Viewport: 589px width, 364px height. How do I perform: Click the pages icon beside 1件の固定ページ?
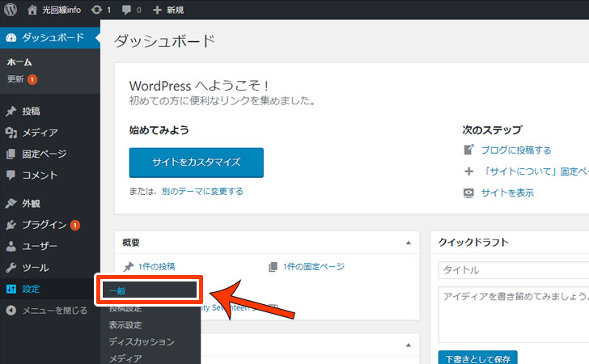click(x=273, y=267)
